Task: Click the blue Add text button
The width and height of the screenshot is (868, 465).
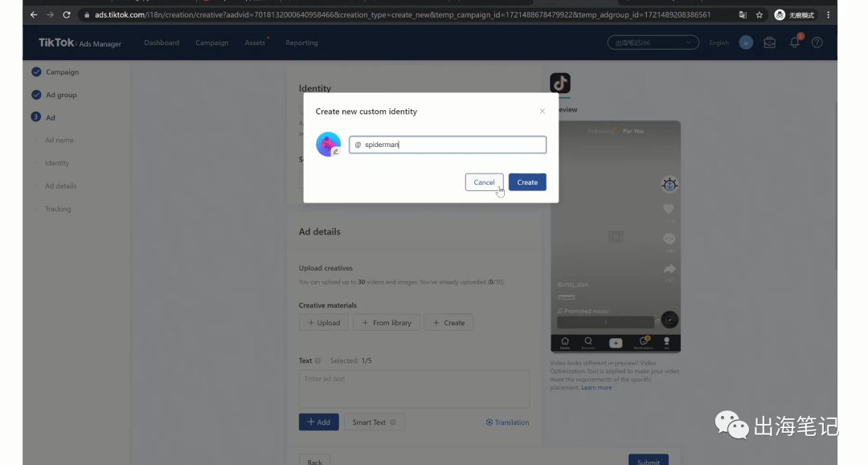Action: [319, 422]
